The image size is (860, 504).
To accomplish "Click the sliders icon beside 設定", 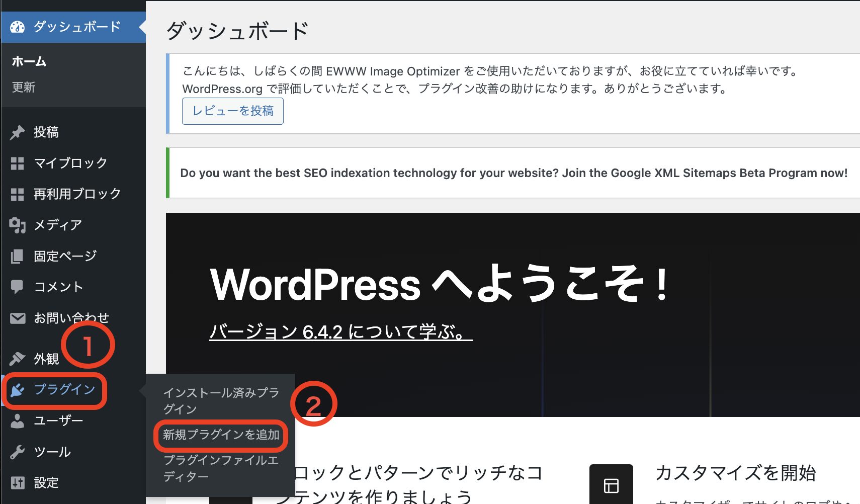I will click(x=18, y=483).
